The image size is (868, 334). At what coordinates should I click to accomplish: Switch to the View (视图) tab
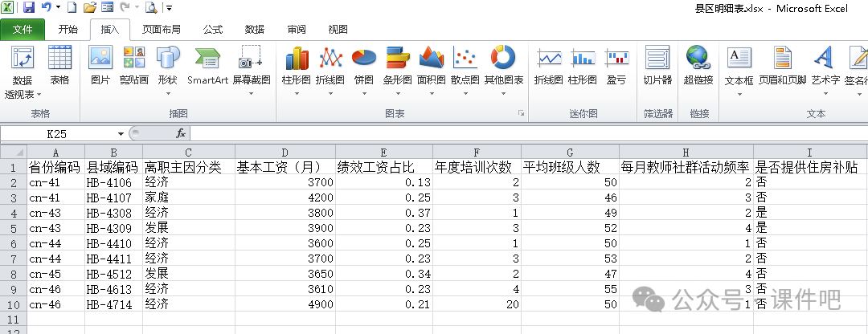[338, 30]
